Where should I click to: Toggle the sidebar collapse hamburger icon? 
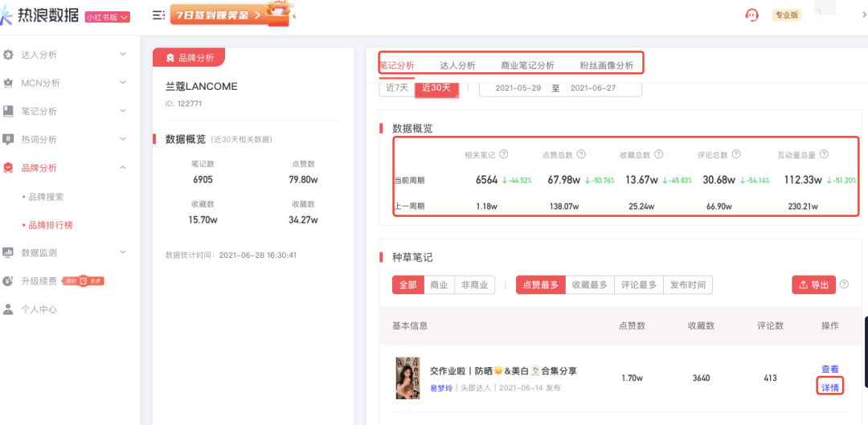[158, 15]
